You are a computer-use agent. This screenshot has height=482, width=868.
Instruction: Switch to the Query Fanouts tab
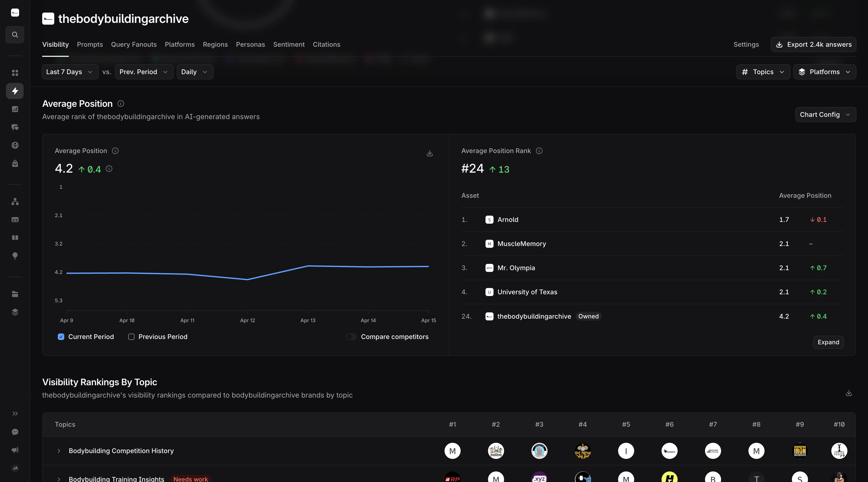(x=134, y=44)
